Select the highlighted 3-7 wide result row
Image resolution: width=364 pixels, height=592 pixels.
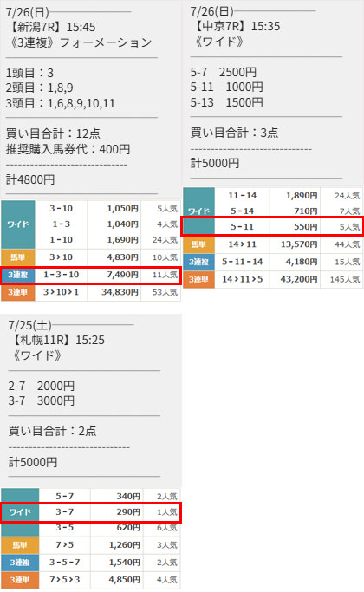pyautogui.click(x=91, y=512)
